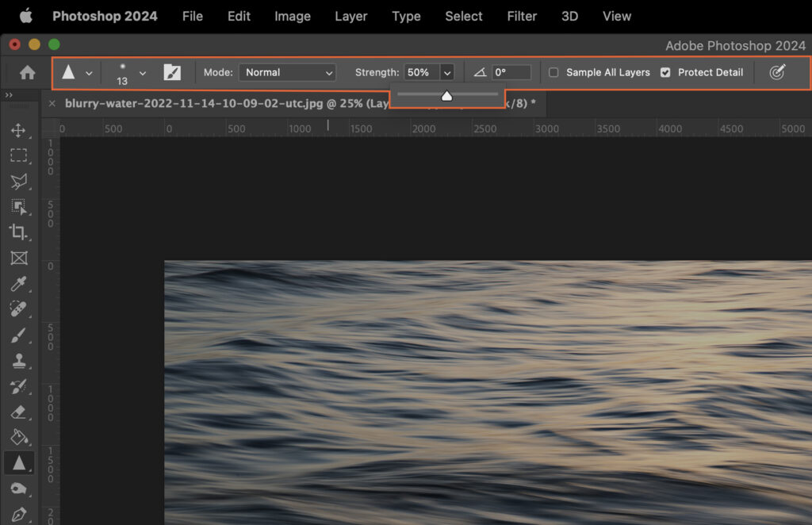The width and height of the screenshot is (812, 525).
Task: Enable Sample All Layers
Action: pos(553,72)
